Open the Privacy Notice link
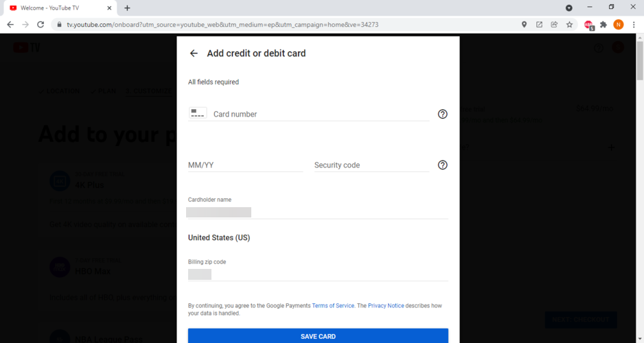 pos(386,305)
